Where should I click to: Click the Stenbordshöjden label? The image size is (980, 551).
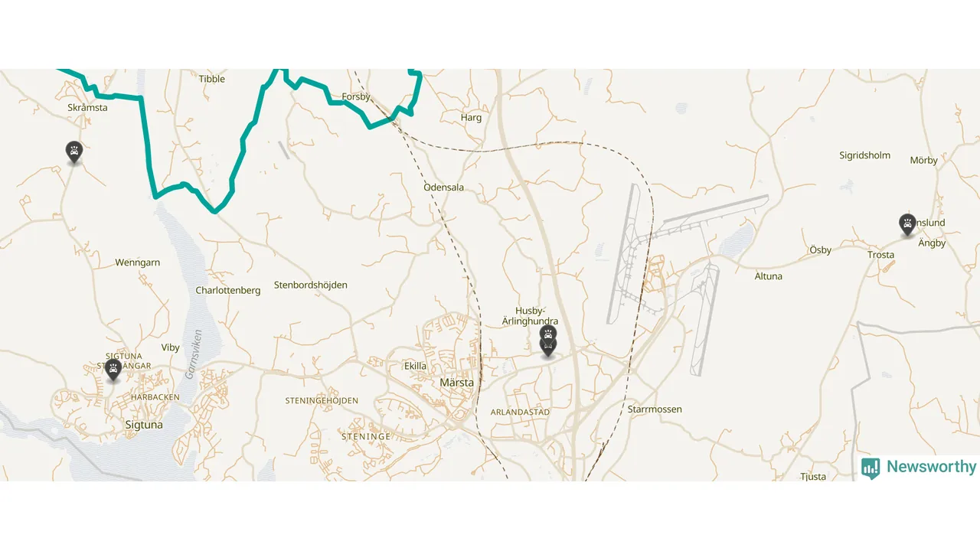311,285
